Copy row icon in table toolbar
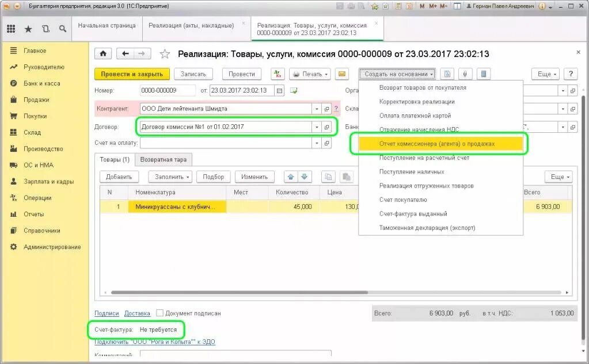Viewport: 589px width, 364px height. [328, 177]
